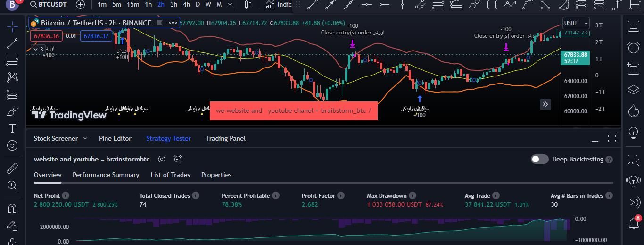Image resolution: width=644 pixels, height=245 pixels.
Task: Open the hotlists flame panel
Action: coord(634,111)
